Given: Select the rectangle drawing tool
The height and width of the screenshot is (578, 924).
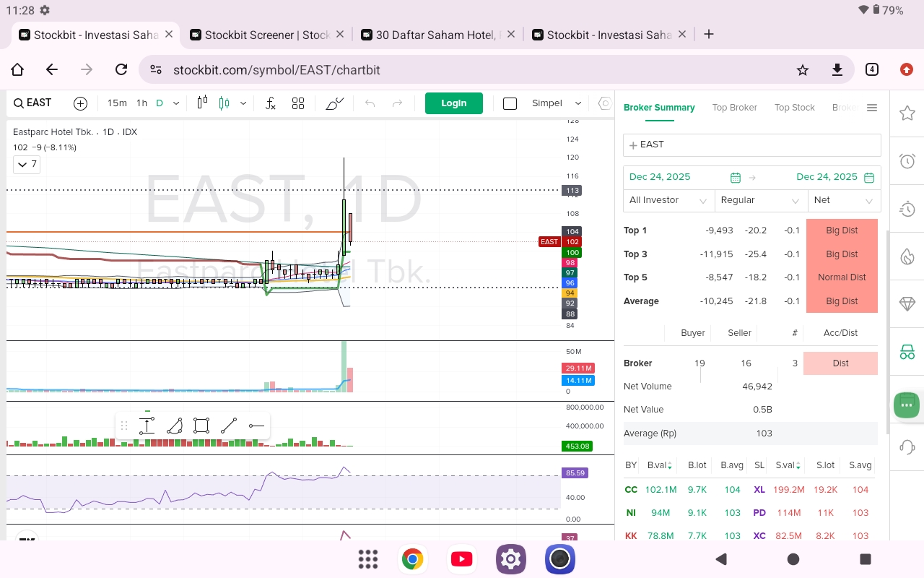Looking at the screenshot, I should (201, 426).
